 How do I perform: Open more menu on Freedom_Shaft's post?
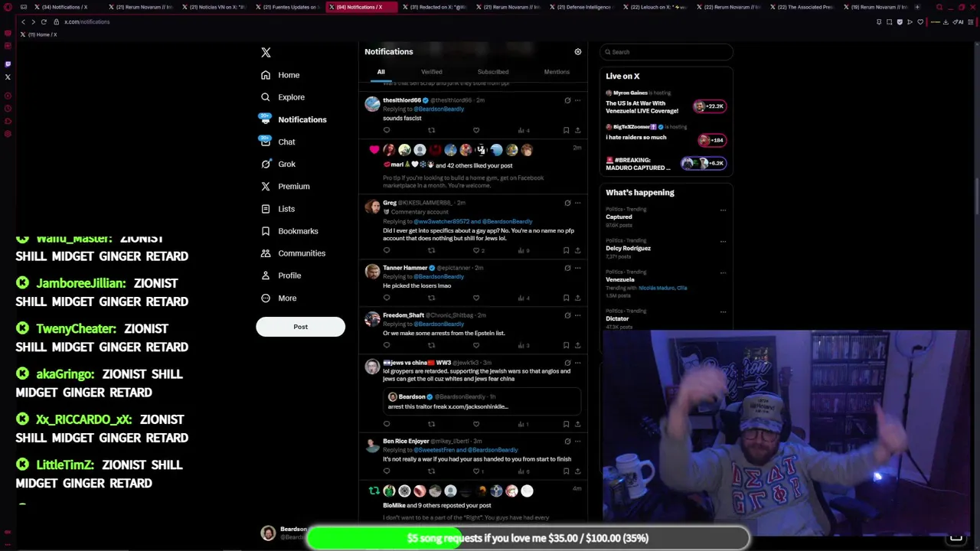pos(577,315)
